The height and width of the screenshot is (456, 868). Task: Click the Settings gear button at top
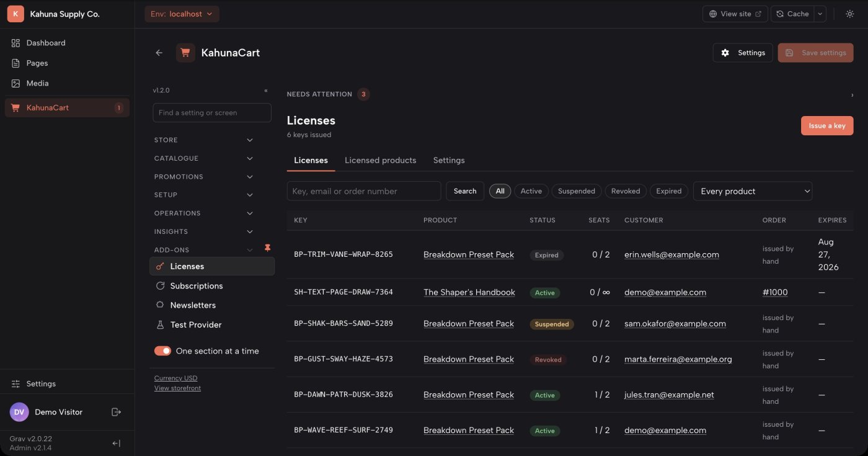pos(743,53)
